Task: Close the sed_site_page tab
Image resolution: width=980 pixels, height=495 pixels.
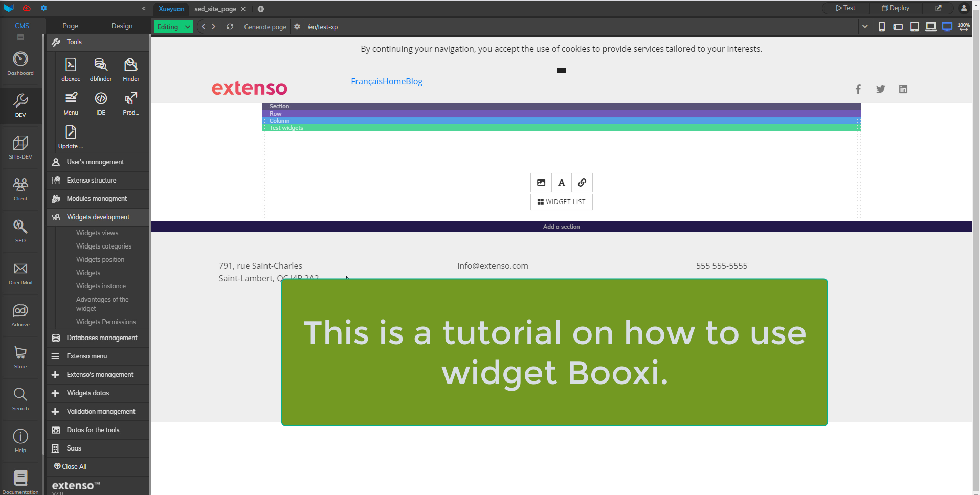Action: (x=243, y=9)
